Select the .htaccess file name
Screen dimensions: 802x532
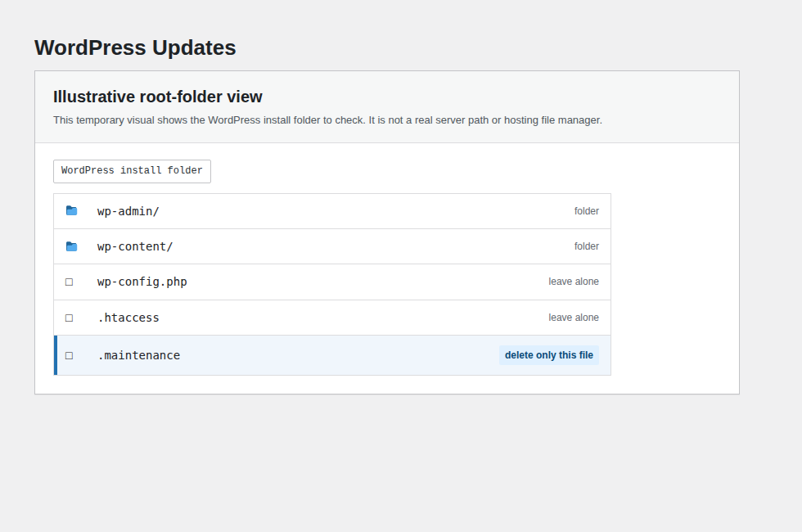coord(128,318)
